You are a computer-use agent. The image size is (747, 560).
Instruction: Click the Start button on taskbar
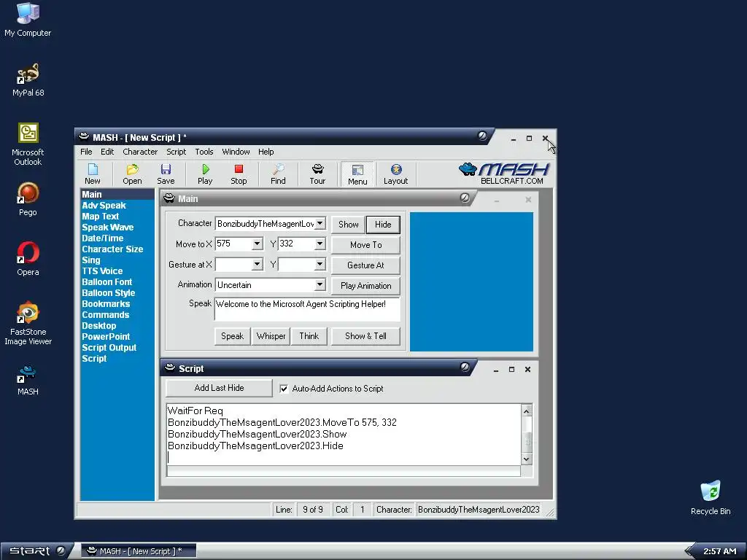click(x=36, y=551)
